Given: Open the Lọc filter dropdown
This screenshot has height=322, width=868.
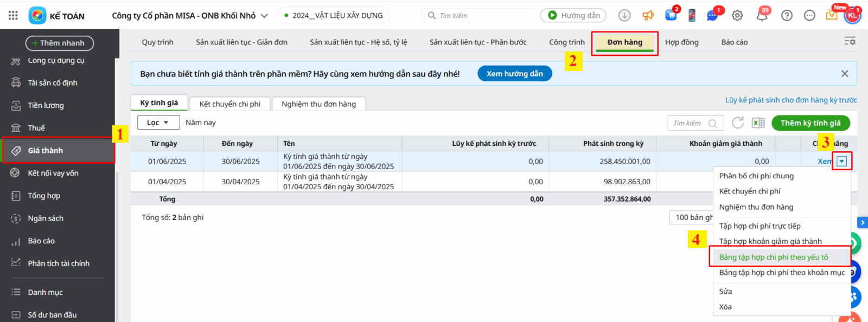Looking at the screenshot, I should coord(158,123).
